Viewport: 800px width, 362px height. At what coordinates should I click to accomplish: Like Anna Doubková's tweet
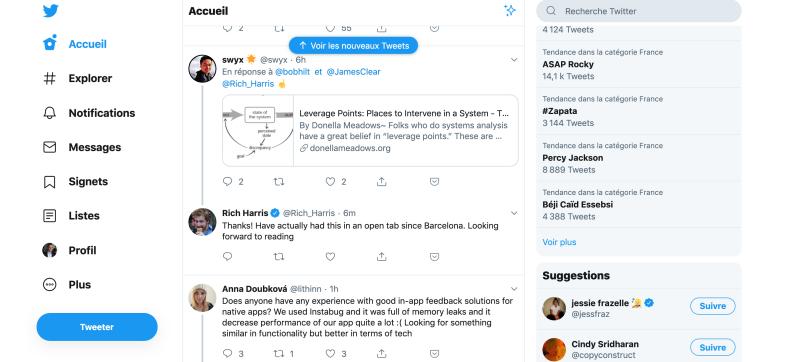330,353
